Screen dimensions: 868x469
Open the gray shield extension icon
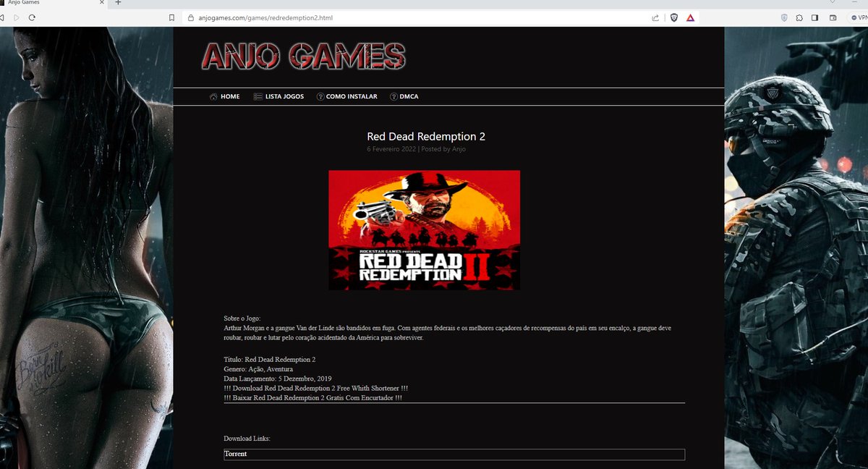click(x=784, y=17)
